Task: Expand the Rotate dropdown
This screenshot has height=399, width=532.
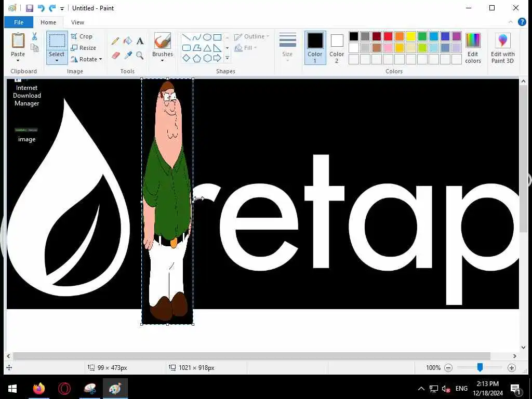Action: pyautogui.click(x=100, y=59)
